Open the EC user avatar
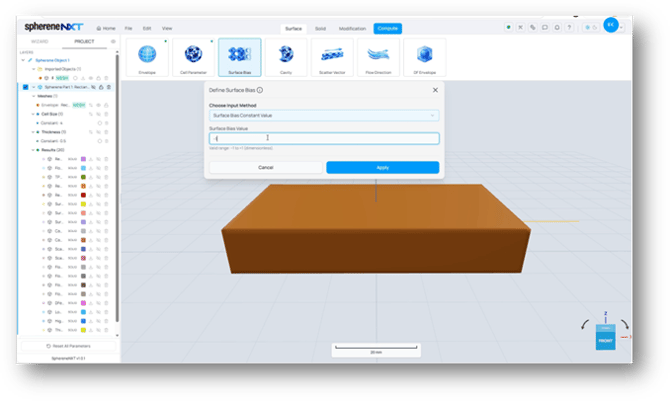 pyautogui.click(x=611, y=25)
